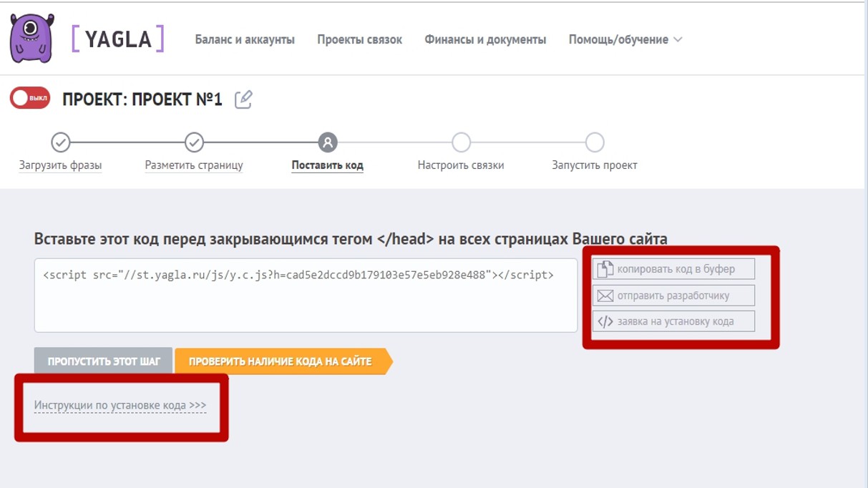
Task: Click the envelope icon on send to developer
Action: coord(605,296)
